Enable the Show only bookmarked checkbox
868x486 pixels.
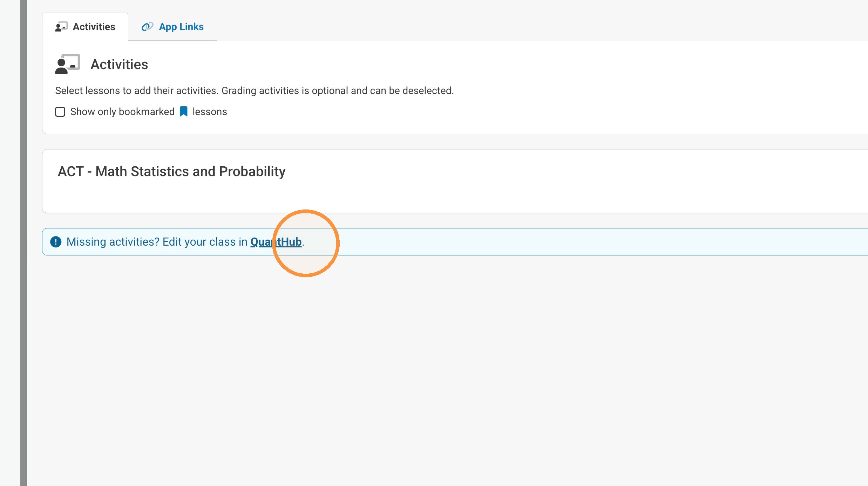coord(60,112)
